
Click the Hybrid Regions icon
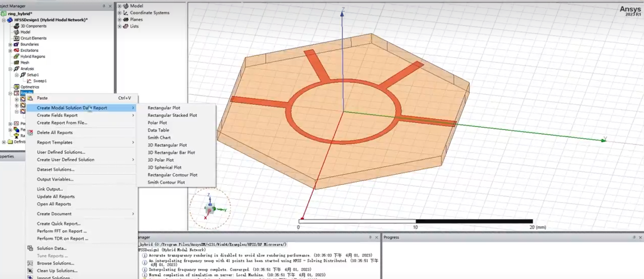pyautogui.click(x=17, y=57)
